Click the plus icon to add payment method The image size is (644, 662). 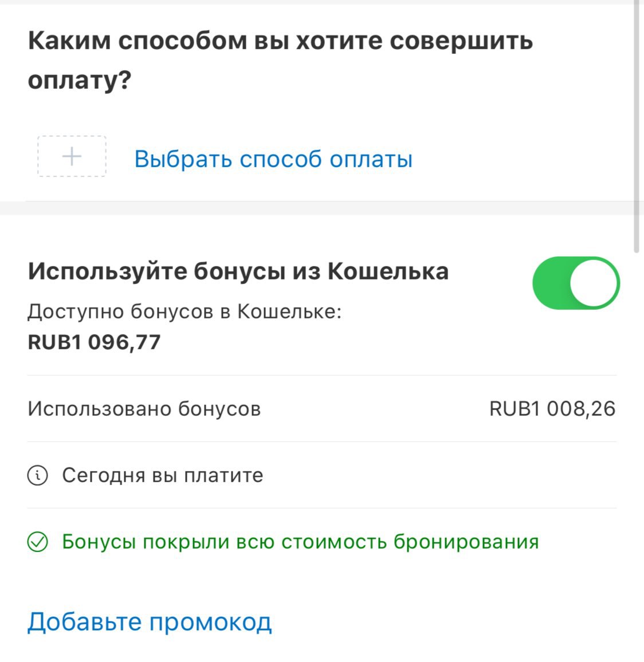pos(72,157)
